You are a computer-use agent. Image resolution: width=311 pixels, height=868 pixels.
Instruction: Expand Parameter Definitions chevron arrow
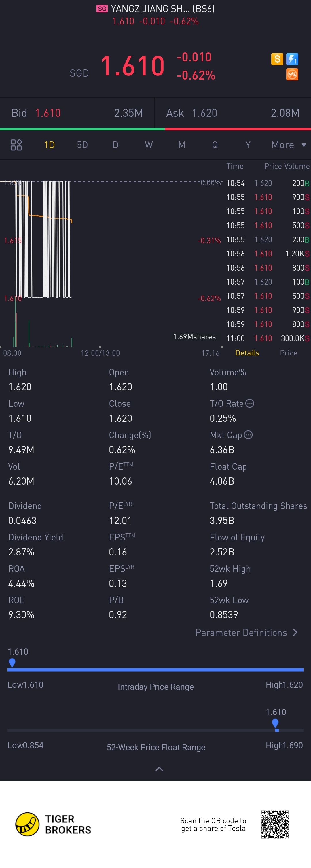(295, 632)
